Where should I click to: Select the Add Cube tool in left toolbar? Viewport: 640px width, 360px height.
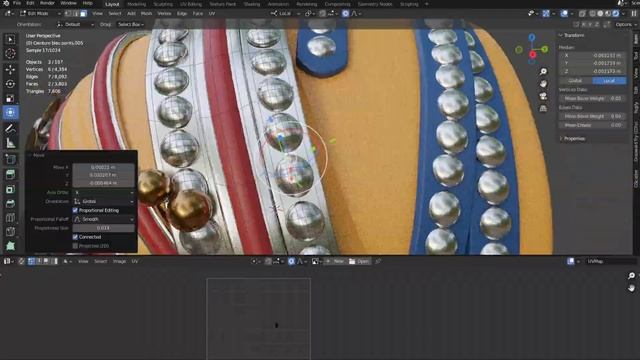click(x=10, y=159)
